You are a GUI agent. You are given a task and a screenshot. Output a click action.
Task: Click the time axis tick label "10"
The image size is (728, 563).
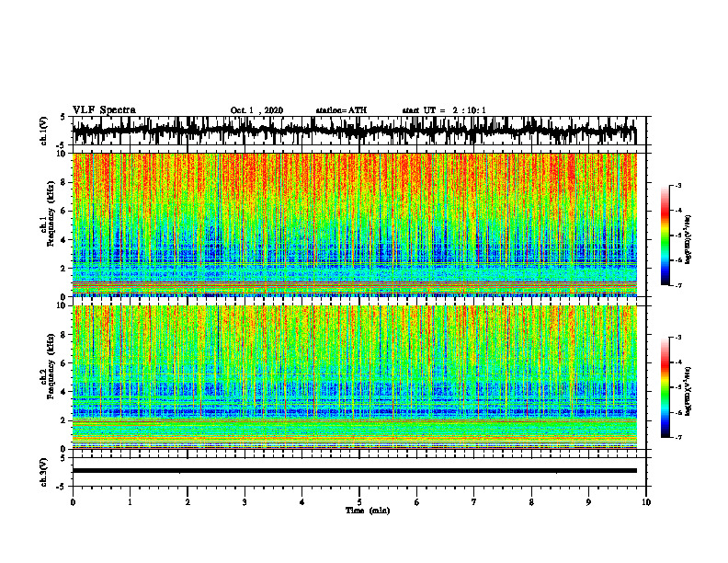[x=646, y=502]
